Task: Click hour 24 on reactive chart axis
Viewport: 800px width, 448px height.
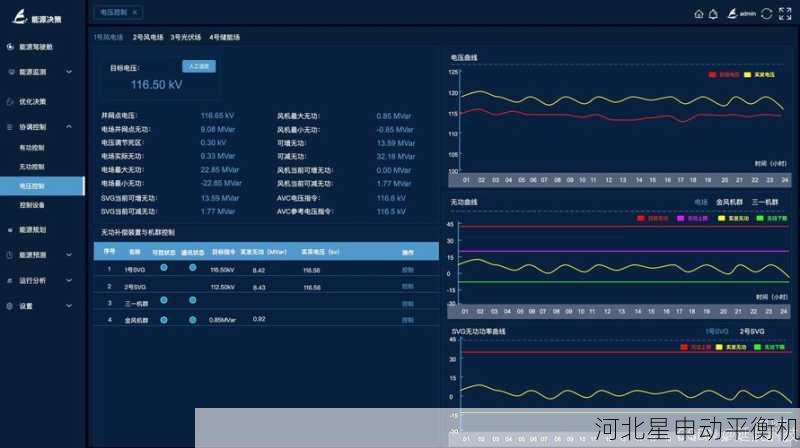Action: point(784,311)
